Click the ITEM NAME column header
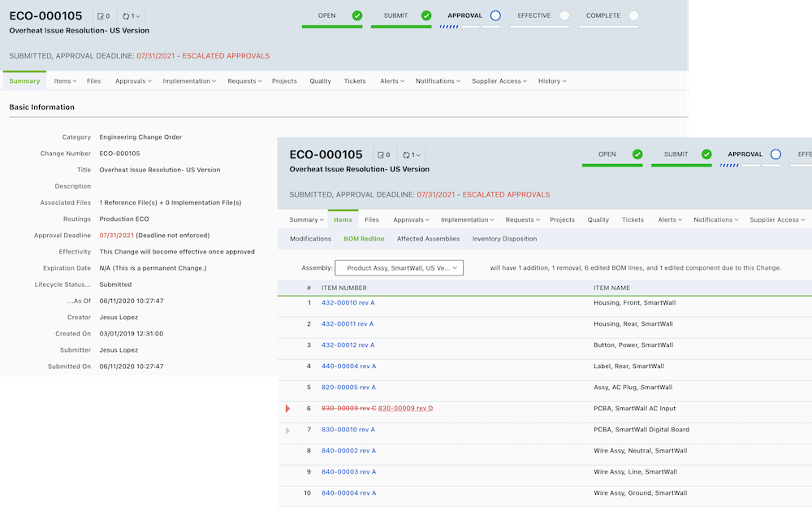This screenshot has height=507, width=812. click(x=611, y=288)
